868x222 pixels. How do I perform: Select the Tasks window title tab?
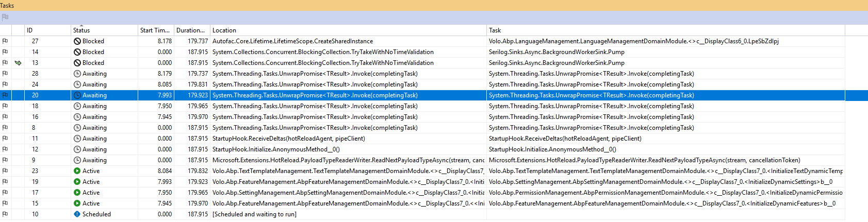pyautogui.click(x=7, y=5)
